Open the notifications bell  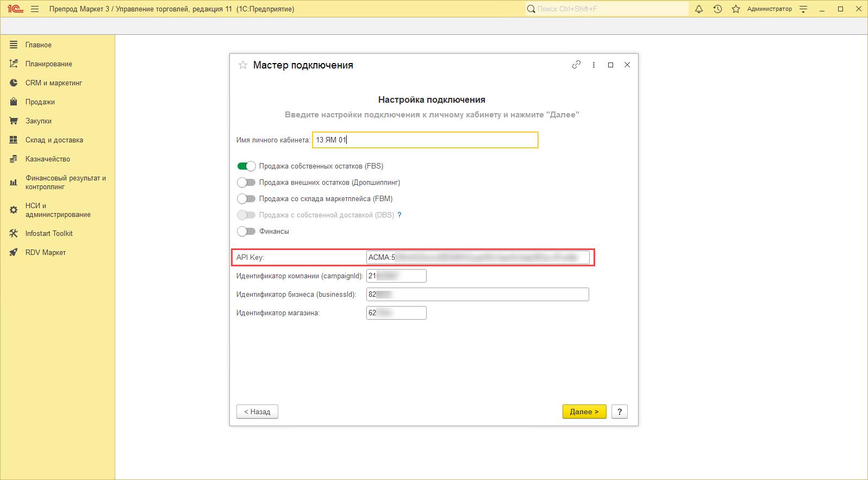tap(699, 9)
